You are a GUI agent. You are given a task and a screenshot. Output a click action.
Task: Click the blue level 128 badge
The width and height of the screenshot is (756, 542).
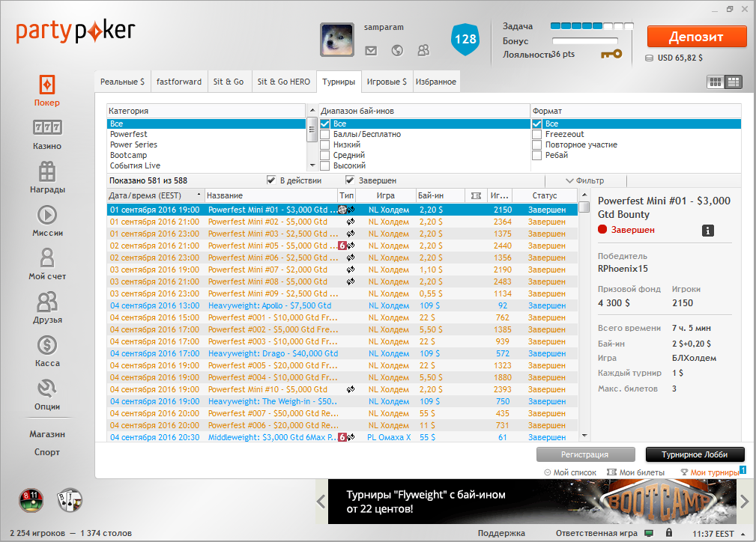pyautogui.click(x=465, y=39)
